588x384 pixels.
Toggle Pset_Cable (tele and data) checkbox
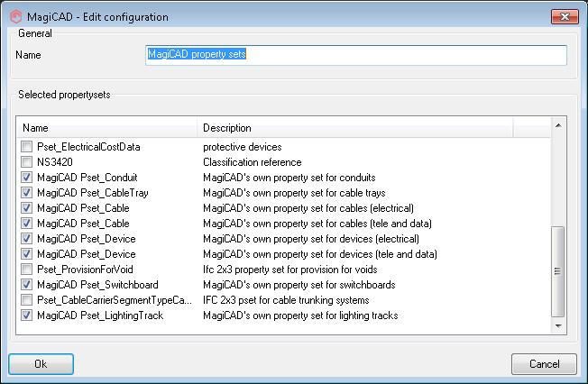pos(27,224)
